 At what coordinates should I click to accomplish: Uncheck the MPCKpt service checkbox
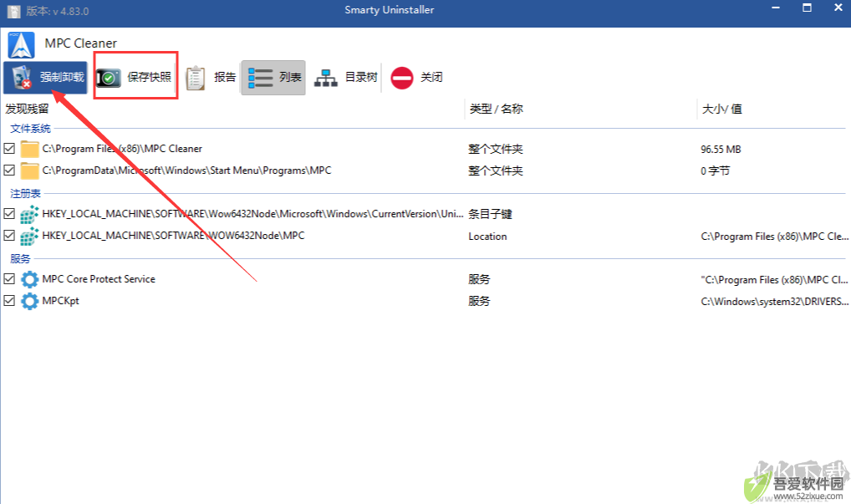[x=9, y=300]
